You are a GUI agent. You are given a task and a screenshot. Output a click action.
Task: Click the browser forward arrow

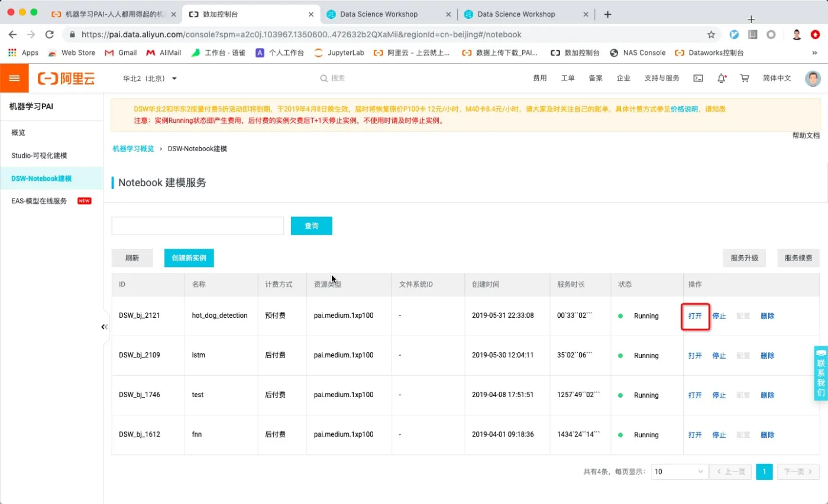click(x=31, y=34)
